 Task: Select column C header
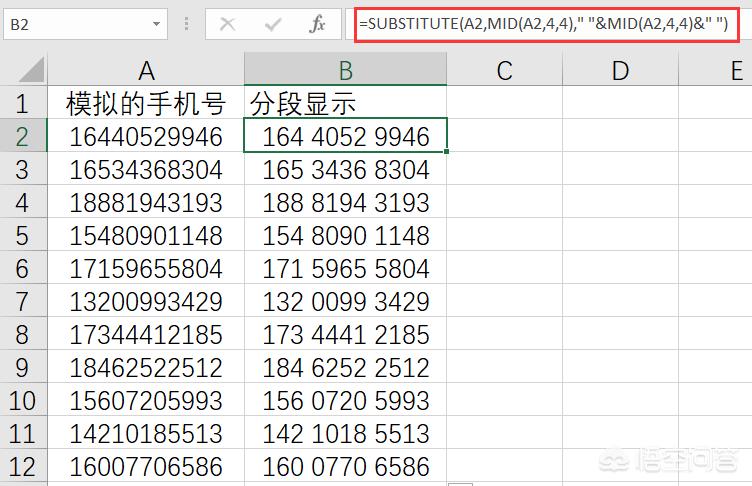(504, 70)
